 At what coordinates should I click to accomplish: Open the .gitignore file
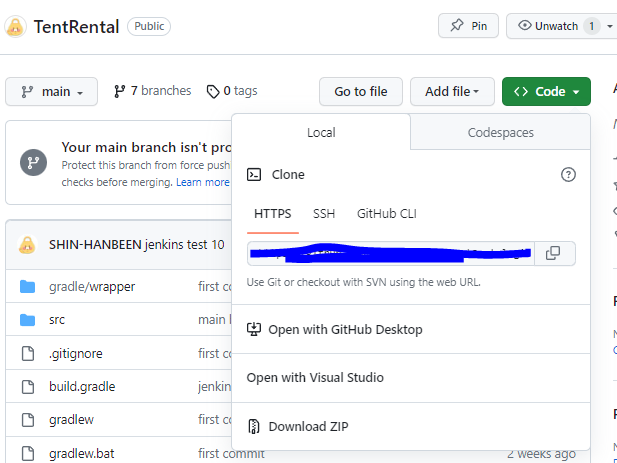click(x=76, y=354)
